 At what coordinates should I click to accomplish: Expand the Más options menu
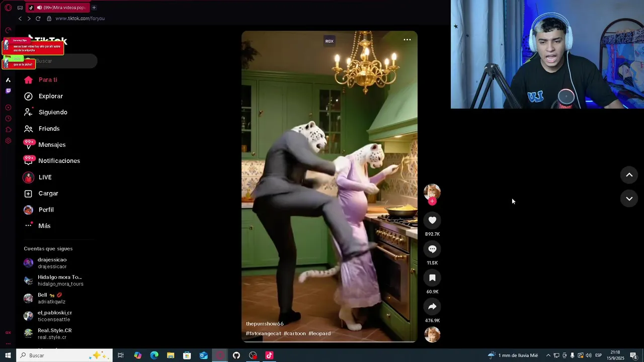37,226
